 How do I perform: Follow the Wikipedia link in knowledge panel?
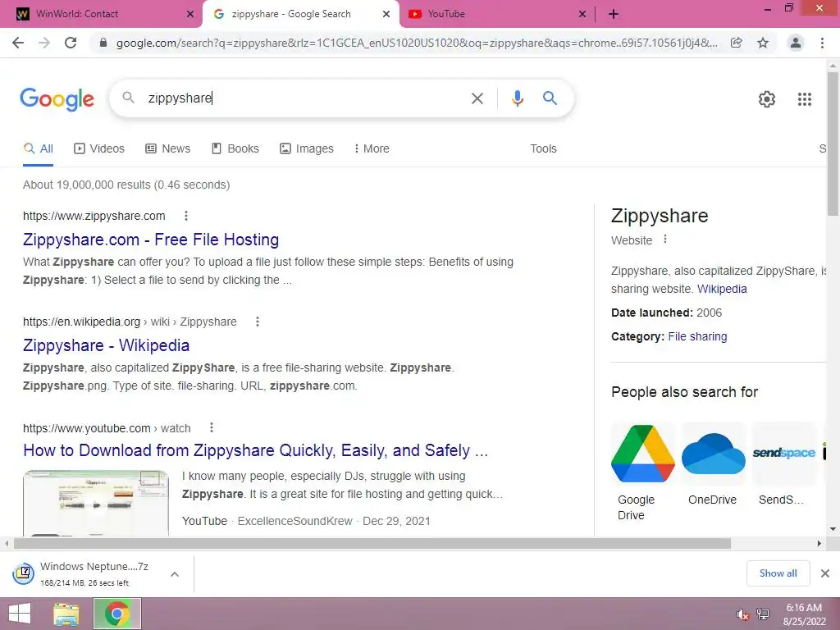click(722, 289)
